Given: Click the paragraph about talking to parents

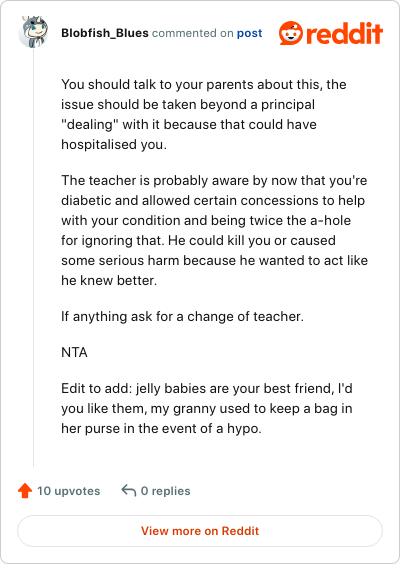Looking at the screenshot, I should [x=204, y=114].
